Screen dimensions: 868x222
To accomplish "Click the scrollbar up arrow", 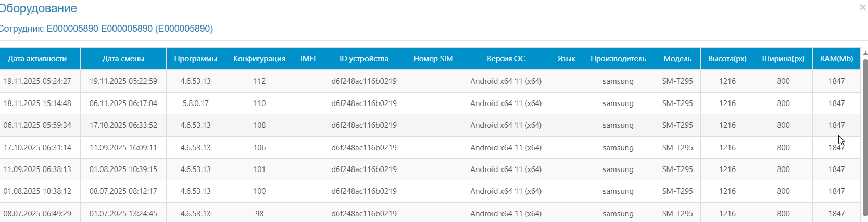I will tap(865, 53).
